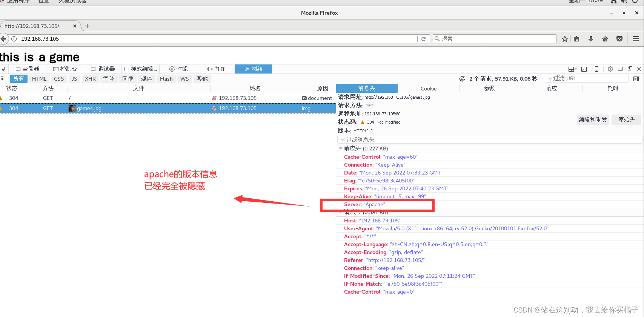The width and height of the screenshot is (644, 317).
Task: Open the 性能 Performance tab
Action: click(178, 69)
